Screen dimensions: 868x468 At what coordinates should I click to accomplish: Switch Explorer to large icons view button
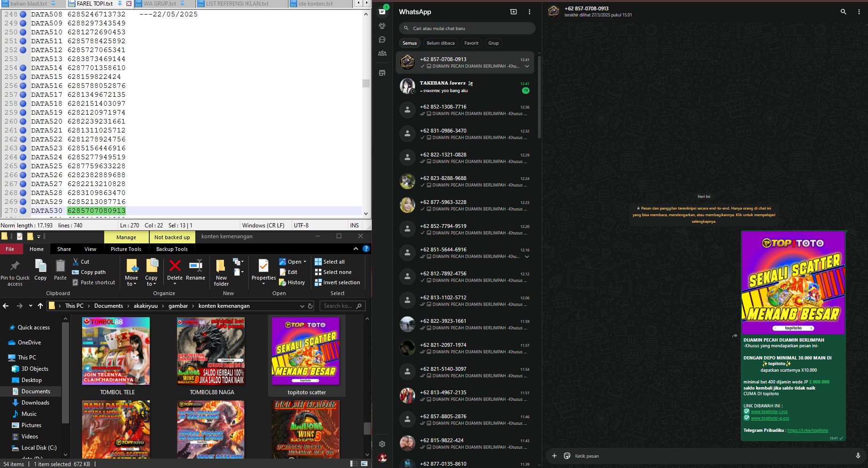click(364, 464)
